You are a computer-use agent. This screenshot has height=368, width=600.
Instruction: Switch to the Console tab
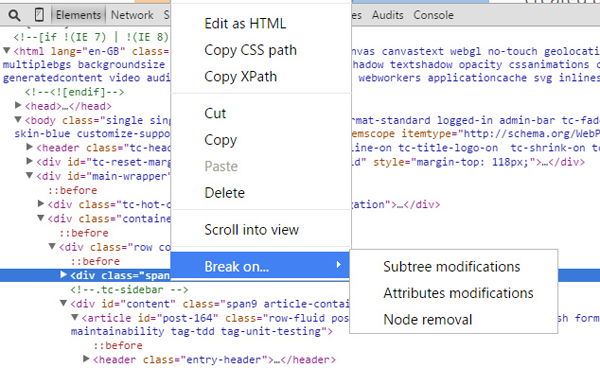(x=433, y=15)
